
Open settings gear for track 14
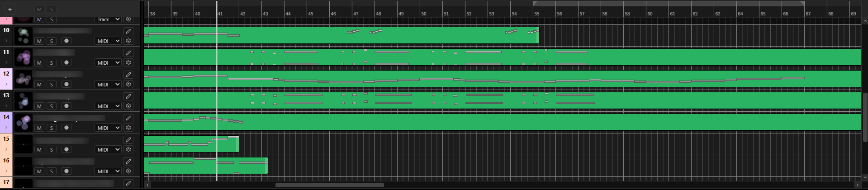128,128
